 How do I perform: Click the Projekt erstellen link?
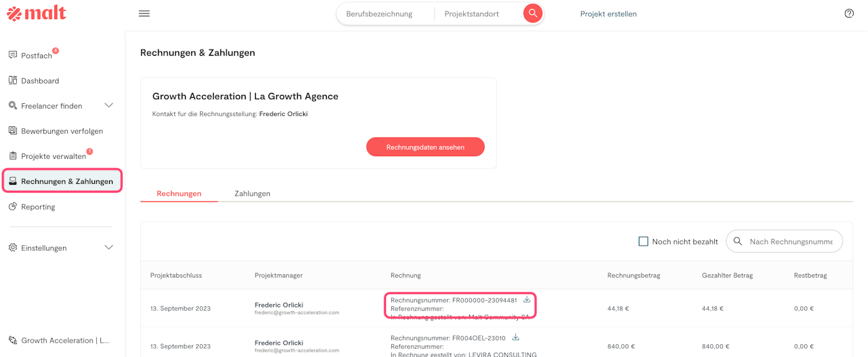click(608, 14)
